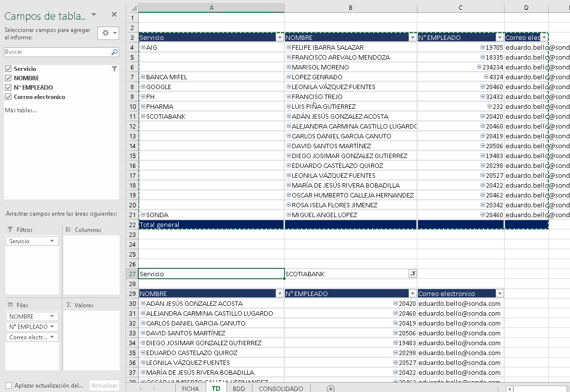Enable the Aplazar actualización del diseño checkbox
The image size is (570, 392).
point(9,386)
